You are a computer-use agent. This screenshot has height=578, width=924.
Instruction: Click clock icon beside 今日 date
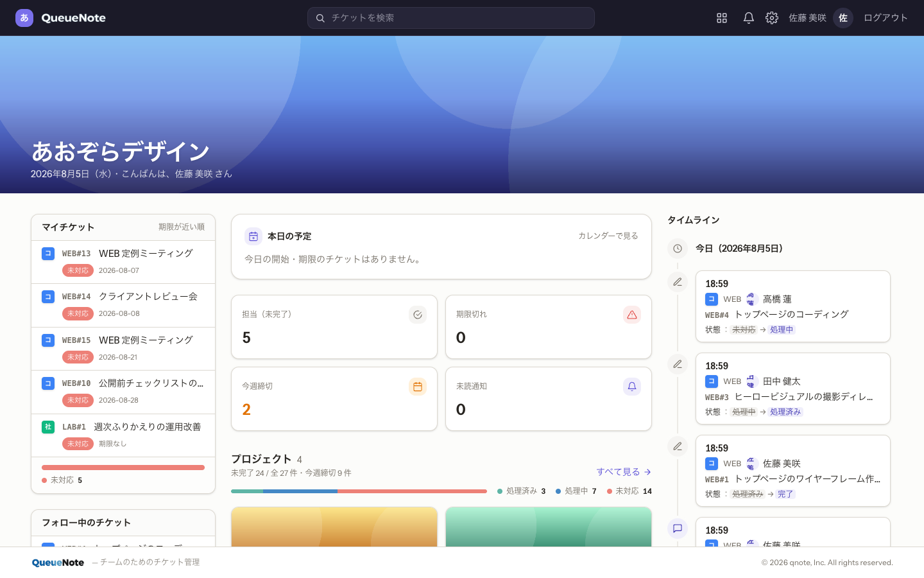pyautogui.click(x=678, y=249)
